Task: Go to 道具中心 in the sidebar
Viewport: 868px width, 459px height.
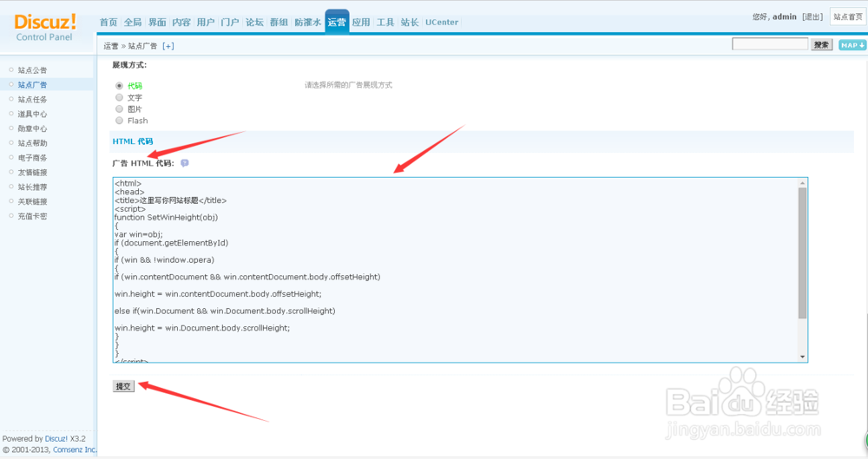Action: 32,114
